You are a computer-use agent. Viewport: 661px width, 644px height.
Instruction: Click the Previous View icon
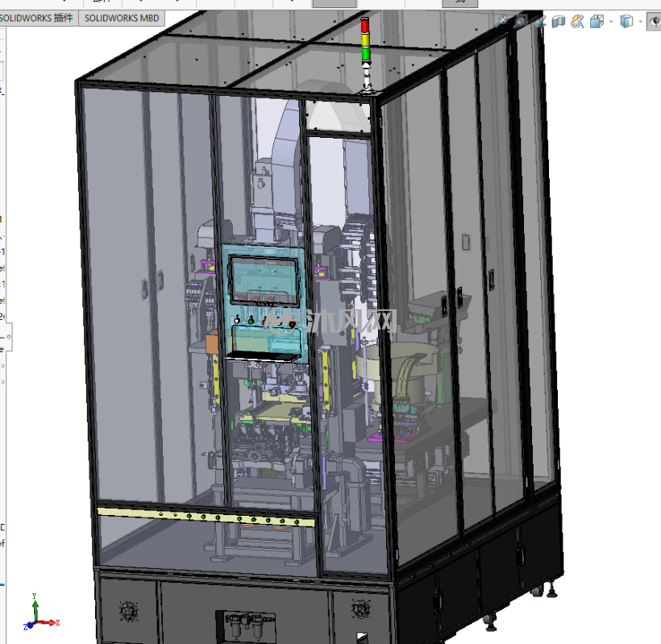pyautogui.click(x=539, y=21)
